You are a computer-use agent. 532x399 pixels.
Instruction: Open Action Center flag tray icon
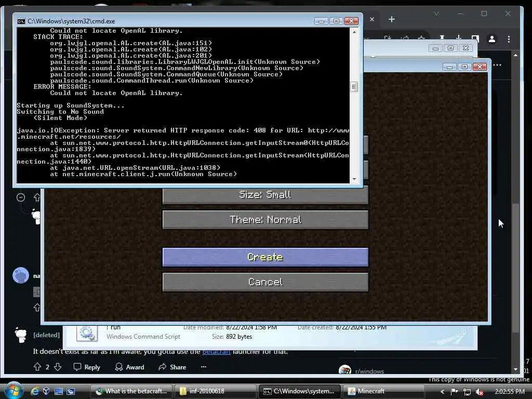tap(454, 392)
